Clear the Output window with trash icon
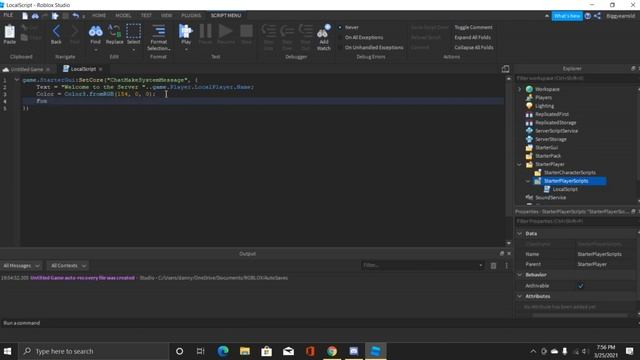Image resolution: width=640 pixels, height=360 pixels. click(x=493, y=266)
